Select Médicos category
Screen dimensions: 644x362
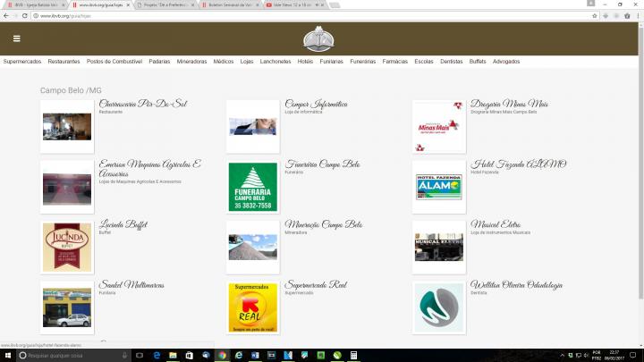click(224, 62)
